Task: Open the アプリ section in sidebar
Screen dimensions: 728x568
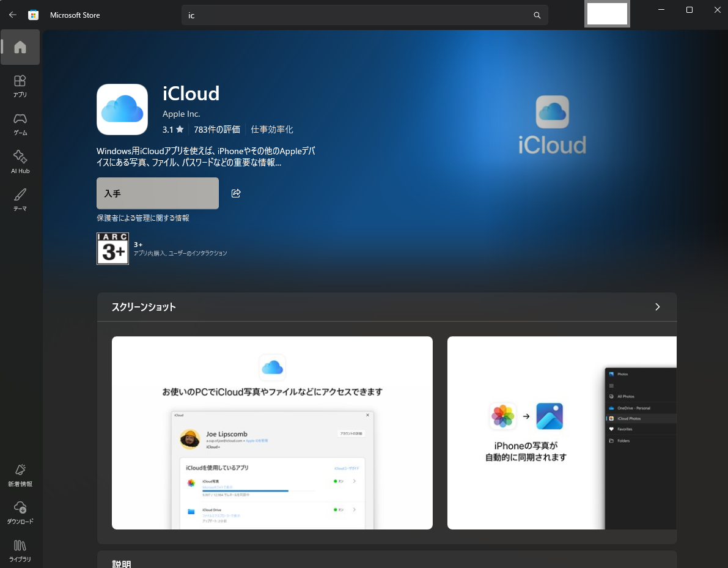Action: [20, 86]
